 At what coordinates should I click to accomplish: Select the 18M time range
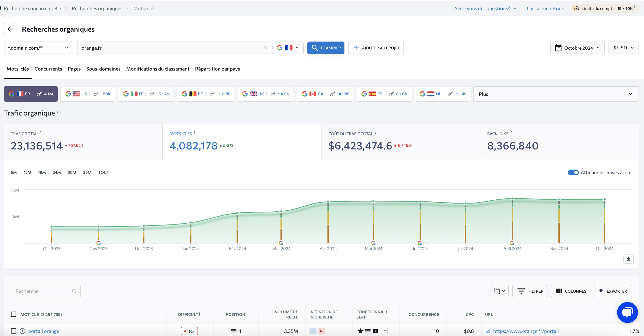42,172
